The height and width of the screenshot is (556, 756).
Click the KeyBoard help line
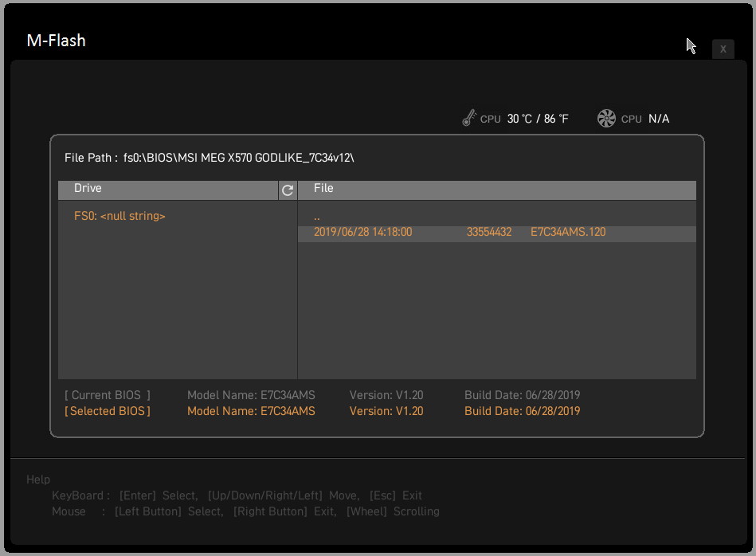[x=237, y=495]
